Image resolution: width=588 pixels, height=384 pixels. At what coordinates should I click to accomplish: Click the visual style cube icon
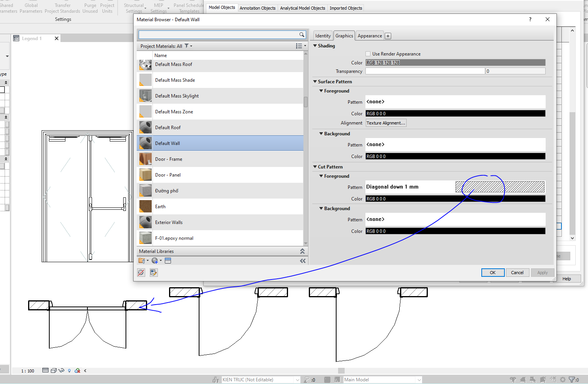coord(54,371)
